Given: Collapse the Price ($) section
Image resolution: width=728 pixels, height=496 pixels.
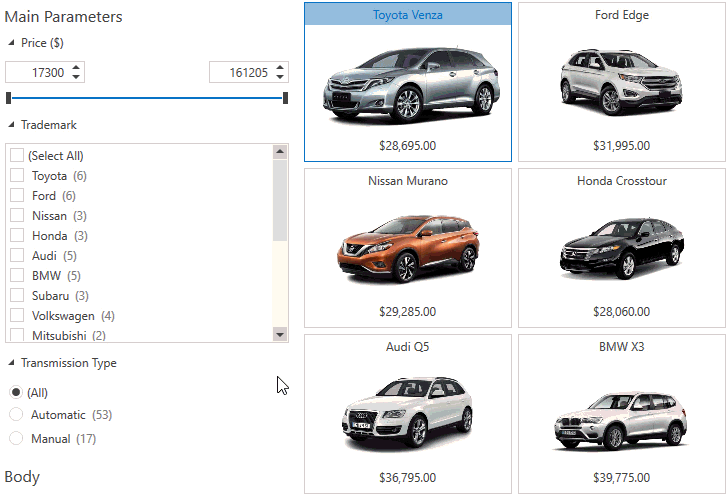Looking at the screenshot, I should click(11, 43).
